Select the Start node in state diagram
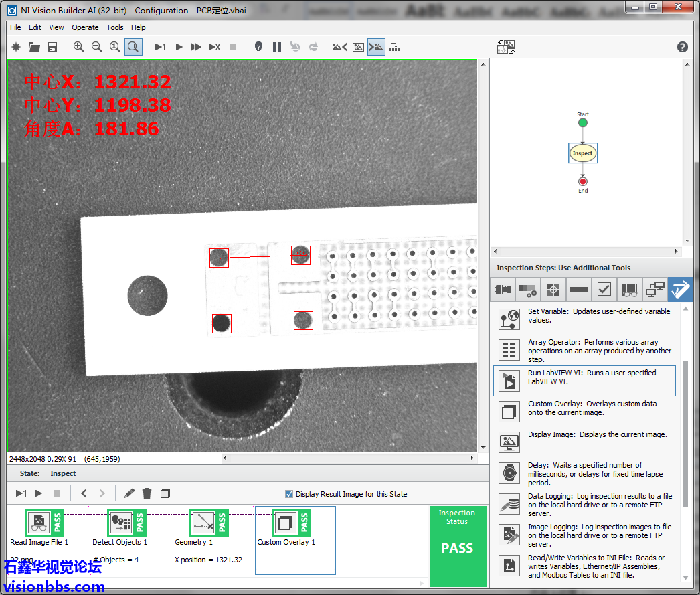The width and height of the screenshot is (700, 595). [x=583, y=122]
